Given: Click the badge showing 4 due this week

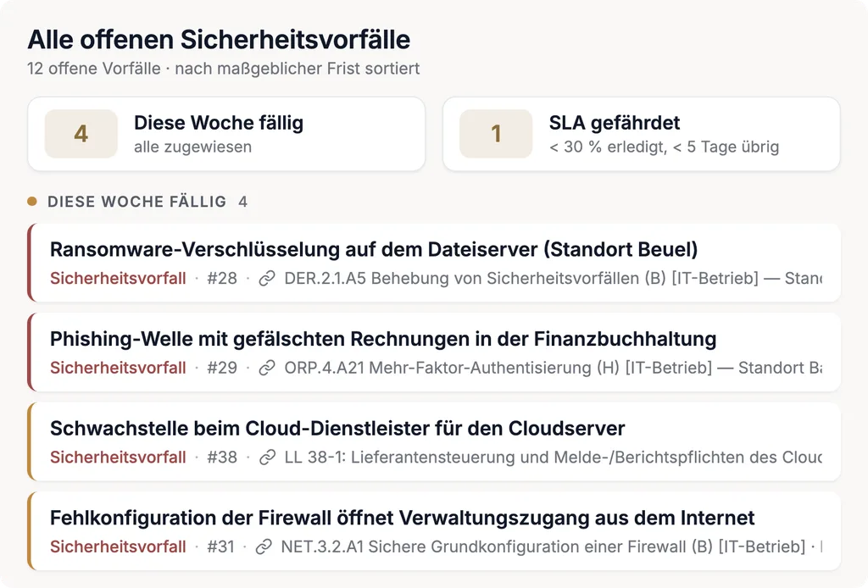Looking at the screenshot, I should click(x=81, y=134).
